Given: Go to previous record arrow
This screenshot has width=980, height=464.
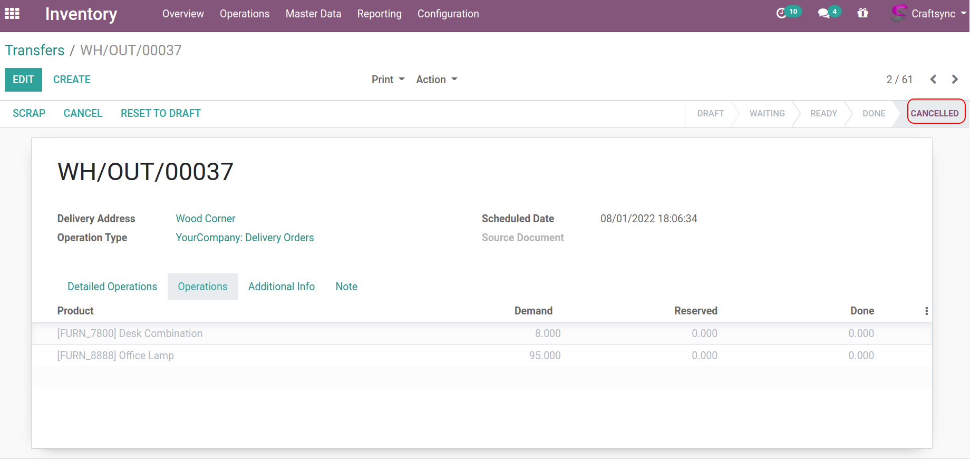Looking at the screenshot, I should (x=933, y=80).
